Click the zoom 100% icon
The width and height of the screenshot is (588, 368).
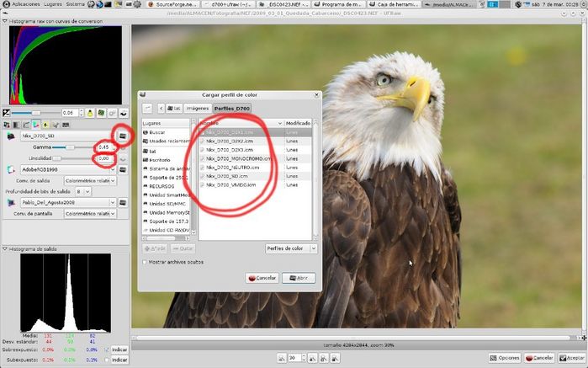336,358
